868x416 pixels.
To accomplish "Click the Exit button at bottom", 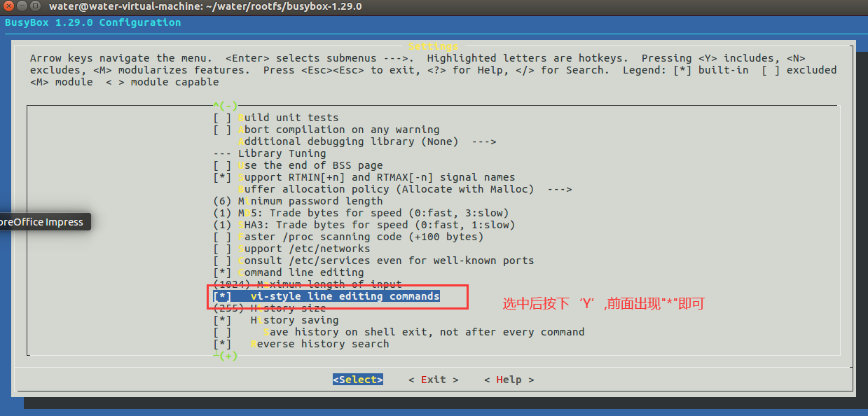I will click(x=434, y=380).
